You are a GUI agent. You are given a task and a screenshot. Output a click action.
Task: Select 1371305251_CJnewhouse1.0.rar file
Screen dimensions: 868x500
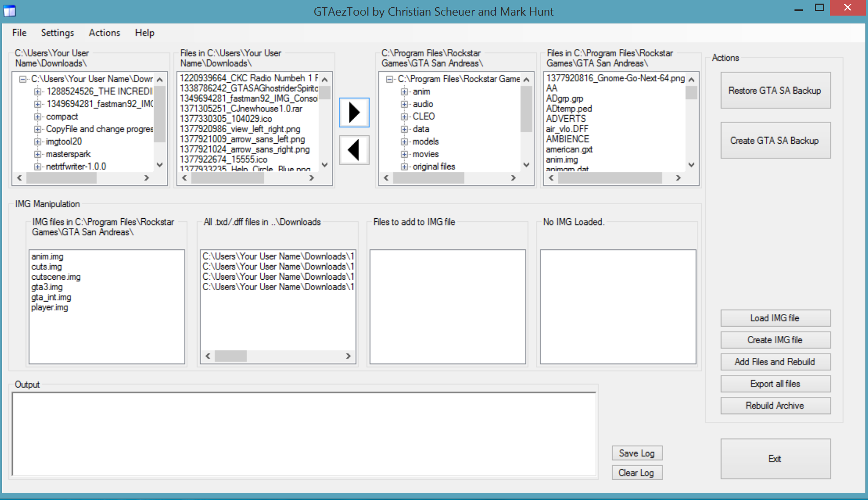(241, 109)
